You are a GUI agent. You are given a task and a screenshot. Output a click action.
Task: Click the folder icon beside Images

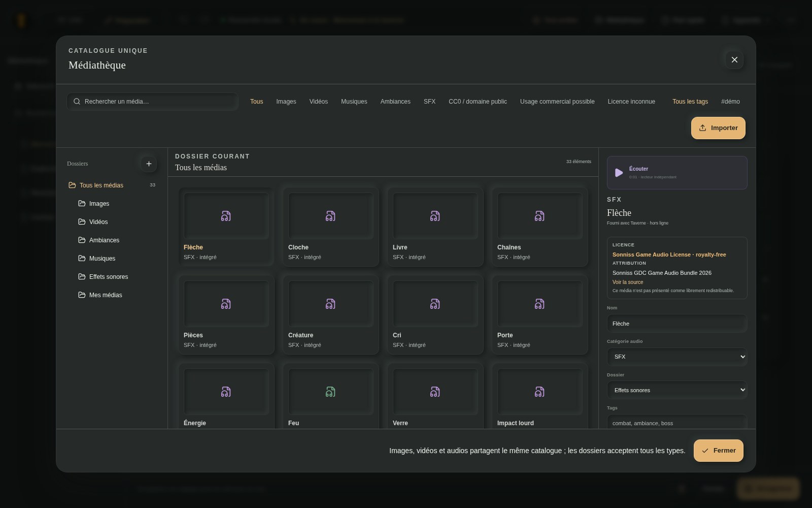coord(82,204)
